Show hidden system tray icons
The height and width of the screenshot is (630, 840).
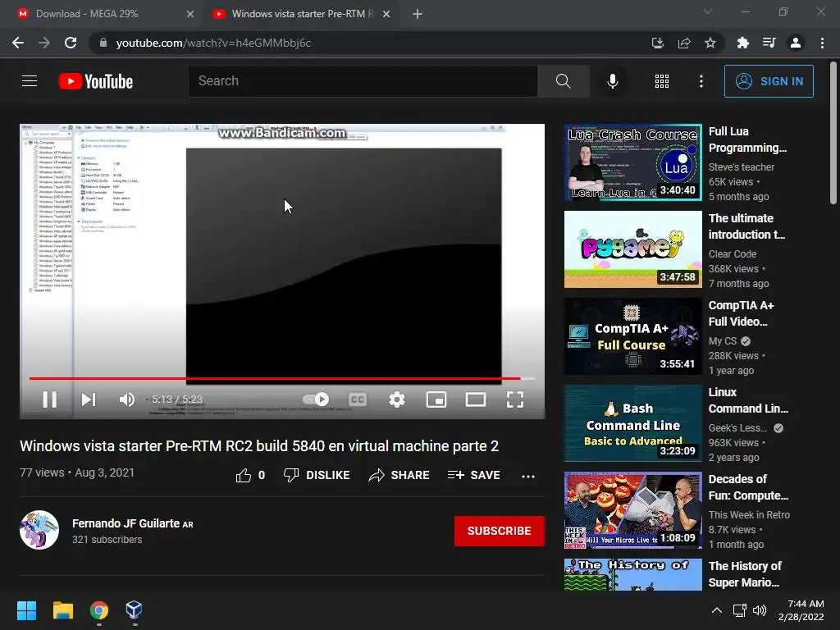(716, 610)
